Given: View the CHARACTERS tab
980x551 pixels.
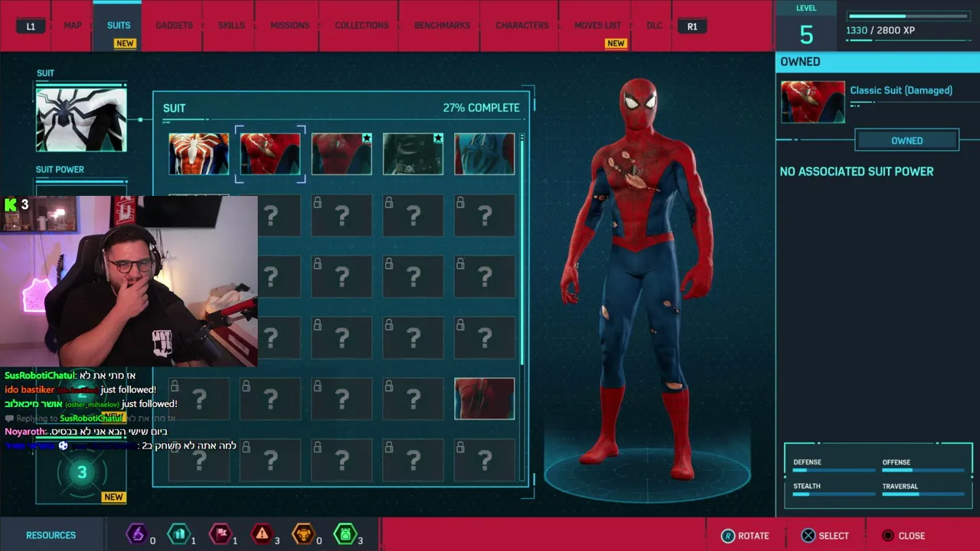Looking at the screenshot, I should click(x=522, y=25).
